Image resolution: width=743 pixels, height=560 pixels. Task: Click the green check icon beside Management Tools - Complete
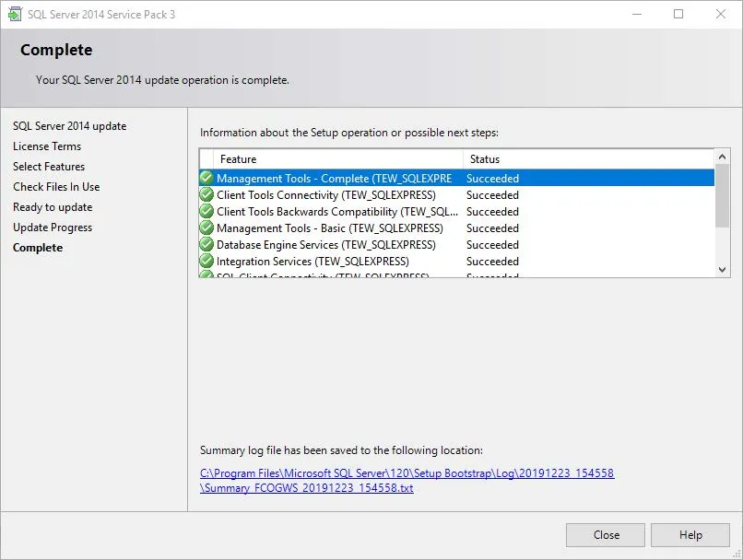[x=208, y=178]
